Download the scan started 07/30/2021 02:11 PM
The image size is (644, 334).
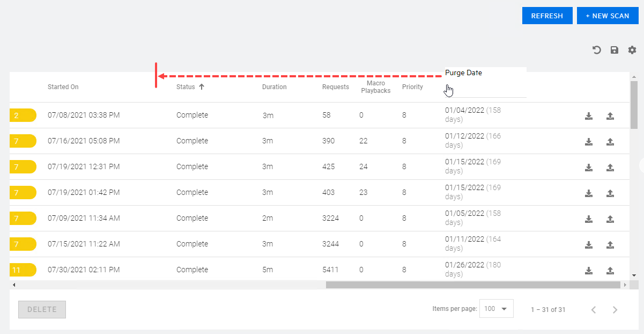pyautogui.click(x=589, y=270)
